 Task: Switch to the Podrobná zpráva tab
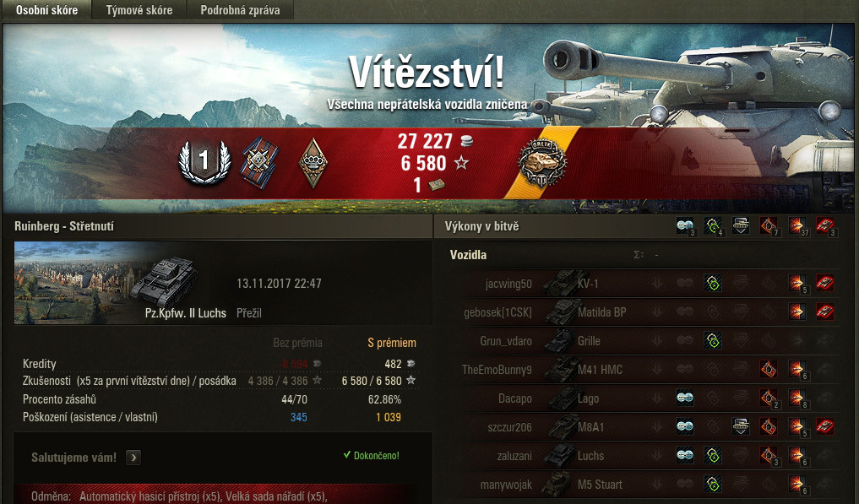coord(240,10)
